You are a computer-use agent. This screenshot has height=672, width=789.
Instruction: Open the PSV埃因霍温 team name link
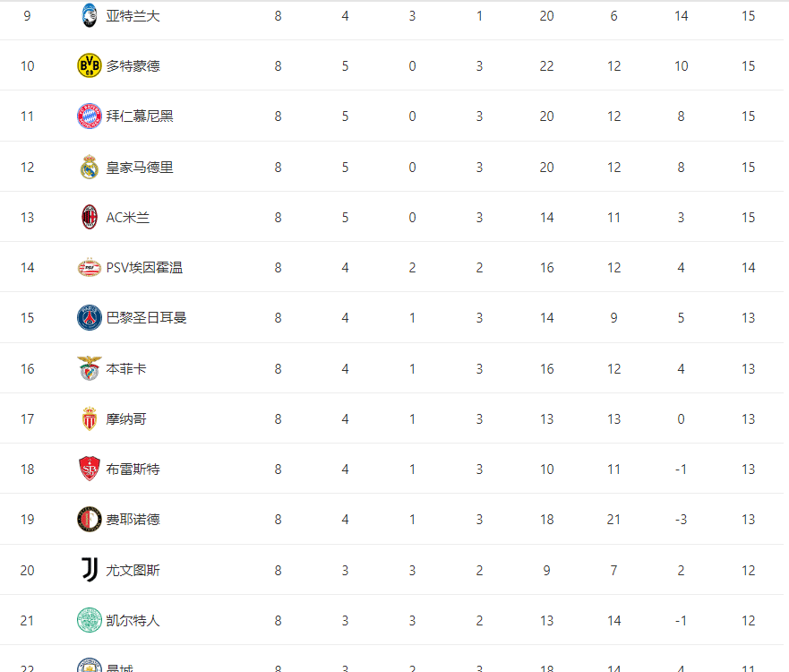[144, 267]
